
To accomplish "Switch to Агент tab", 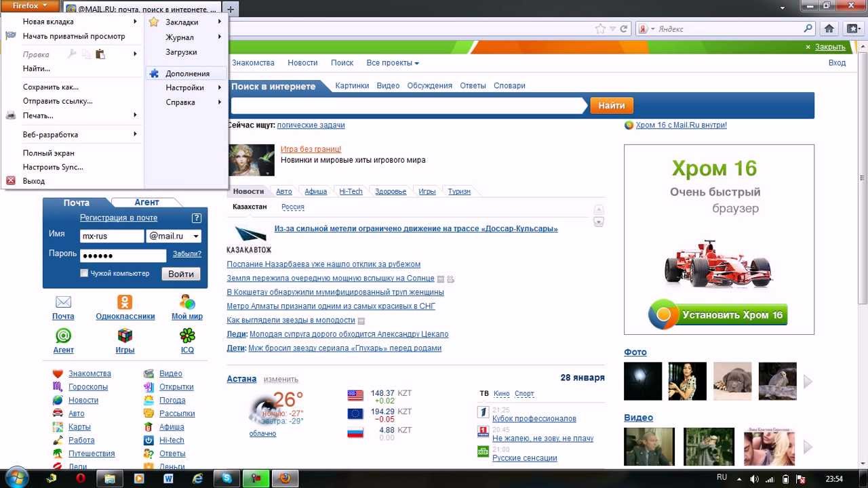I will pos(146,202).
